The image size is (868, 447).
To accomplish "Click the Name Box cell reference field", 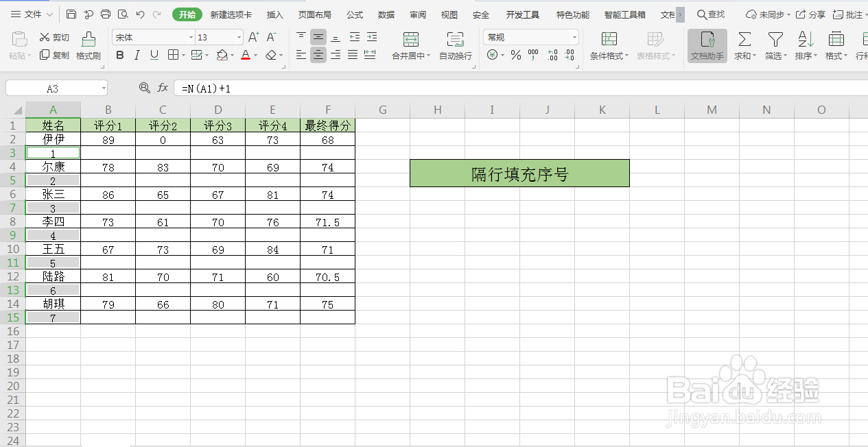I will [54, 88].
